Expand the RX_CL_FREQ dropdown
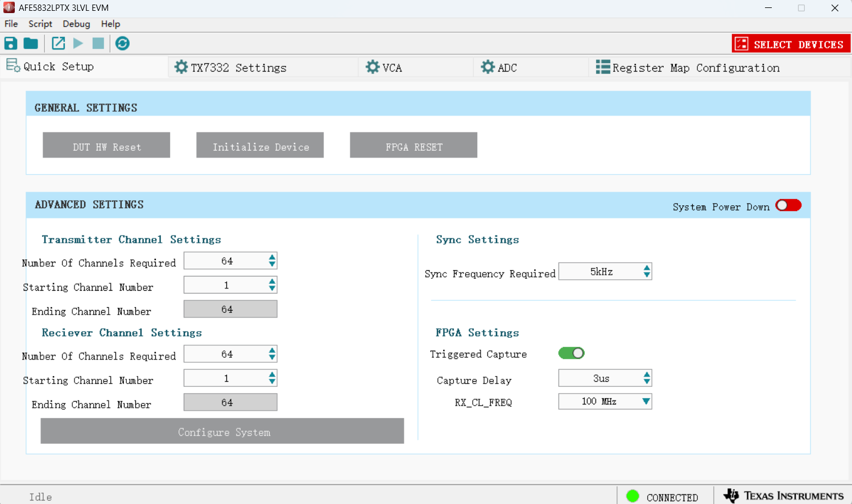Image resolution: width=852 pixels, height=504 pixels. pyautogui.click(x=646, y=402)
